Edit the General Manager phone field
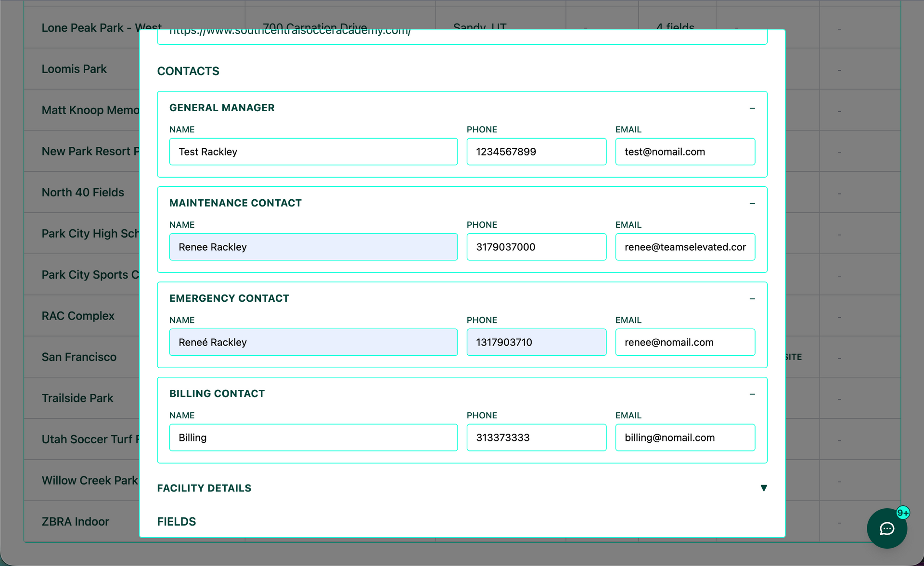 click(536, 152)
